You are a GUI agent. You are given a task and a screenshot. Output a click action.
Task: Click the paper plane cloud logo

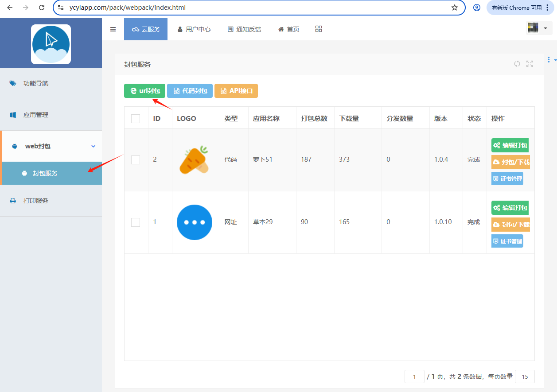click(51, 44)
